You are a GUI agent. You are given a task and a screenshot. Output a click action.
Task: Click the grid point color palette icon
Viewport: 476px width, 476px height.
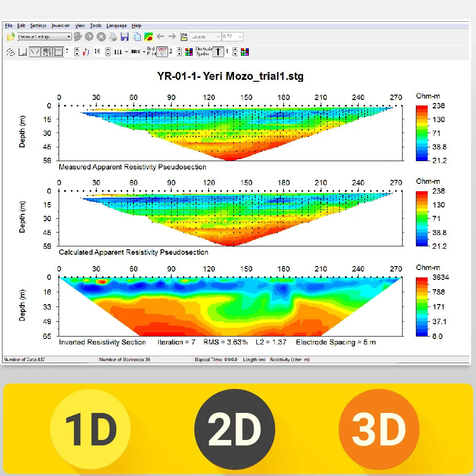click(x=189, y=52)
